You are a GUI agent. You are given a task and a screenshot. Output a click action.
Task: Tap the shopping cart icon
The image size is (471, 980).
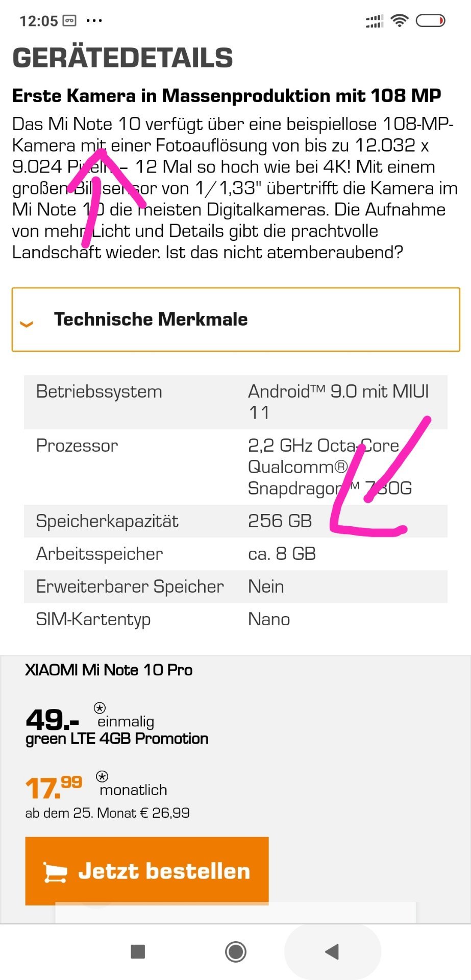pyautogui.click(x=55, y=872)
